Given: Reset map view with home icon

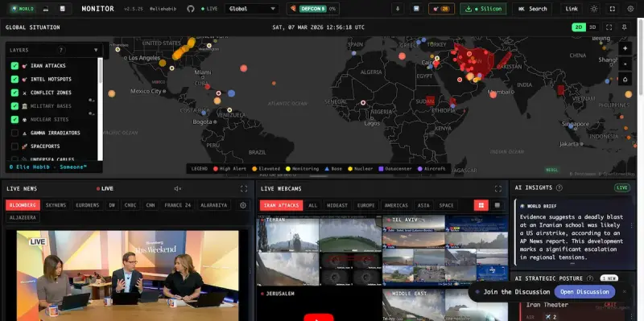Looking at the screenshot, I should point(625,80).
